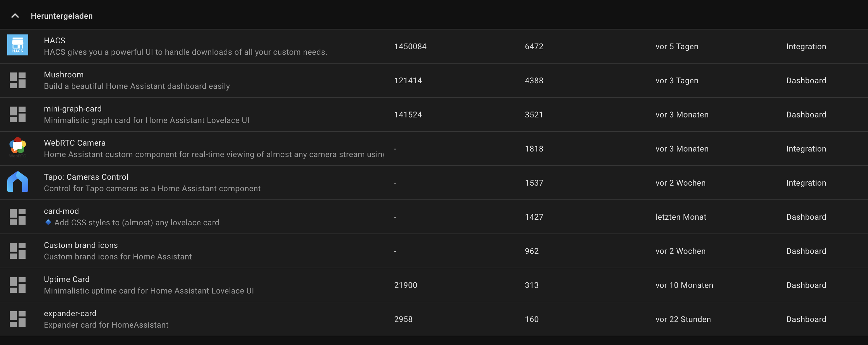Image resolution: width=868 pixels, height=345 pixels.
Task: Click the Custom brand icons dashboard icon
Action: click(x=17, y=251)
